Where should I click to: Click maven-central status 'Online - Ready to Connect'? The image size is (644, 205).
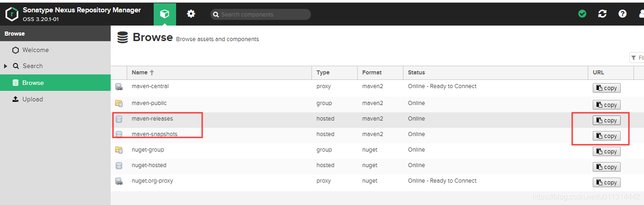click(x=442, y=86)
